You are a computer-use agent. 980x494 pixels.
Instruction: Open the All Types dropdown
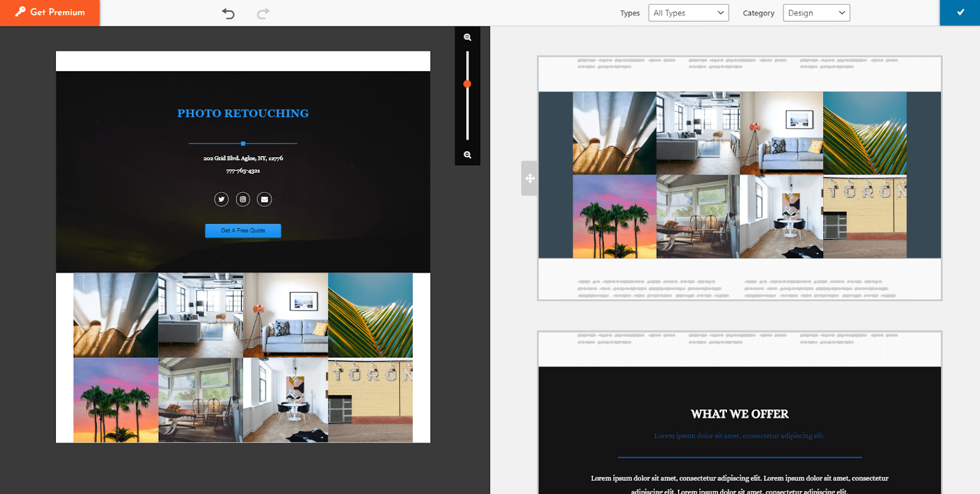tap(688, 13)
